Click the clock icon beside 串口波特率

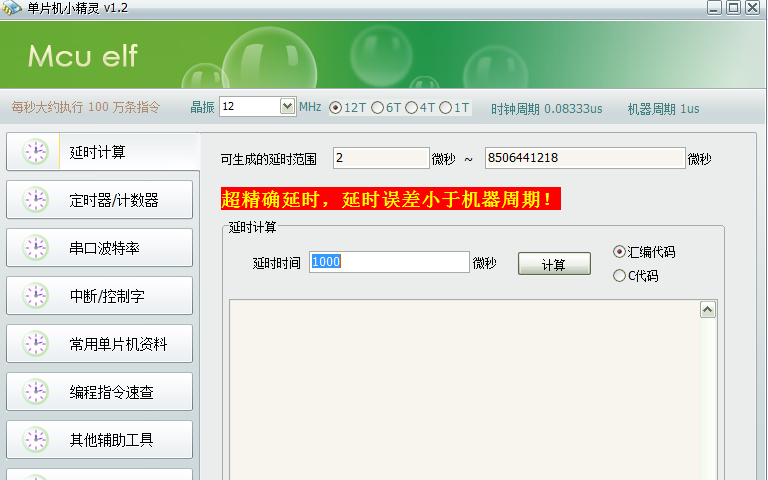[x=35, y=247]
